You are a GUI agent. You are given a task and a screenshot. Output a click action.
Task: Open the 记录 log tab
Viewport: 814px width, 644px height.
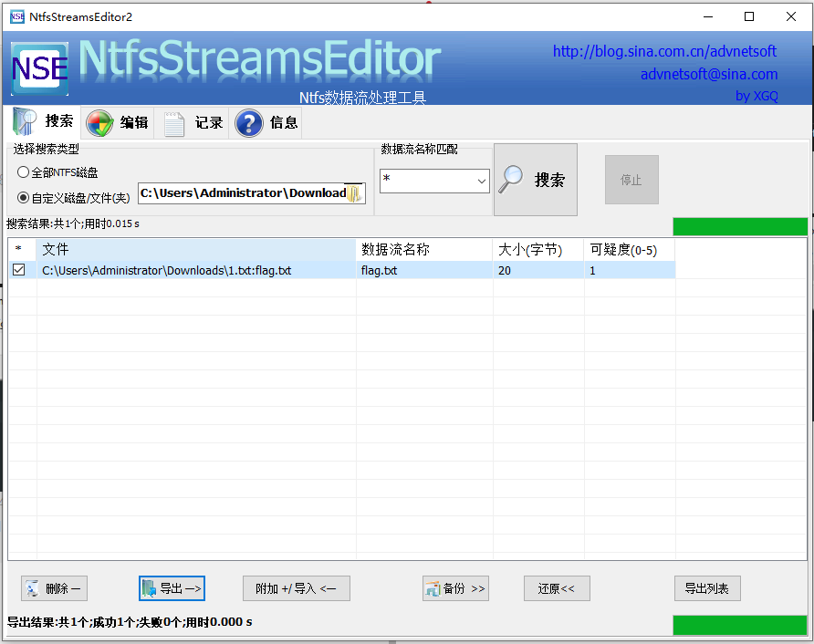(x=192, y=122)
